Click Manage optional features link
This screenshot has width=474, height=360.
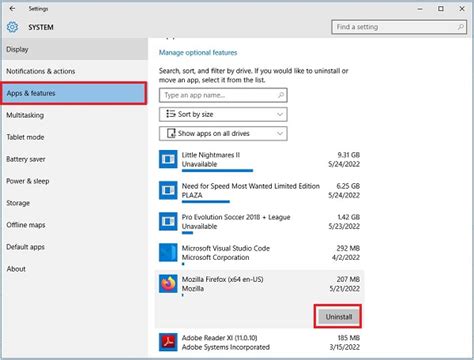click(x=198, y=53)
